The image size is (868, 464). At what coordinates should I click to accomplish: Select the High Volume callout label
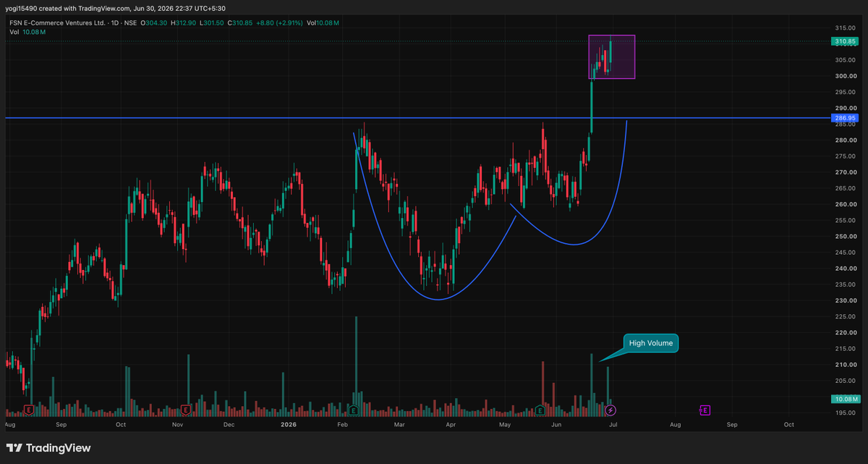click(651, 343)
